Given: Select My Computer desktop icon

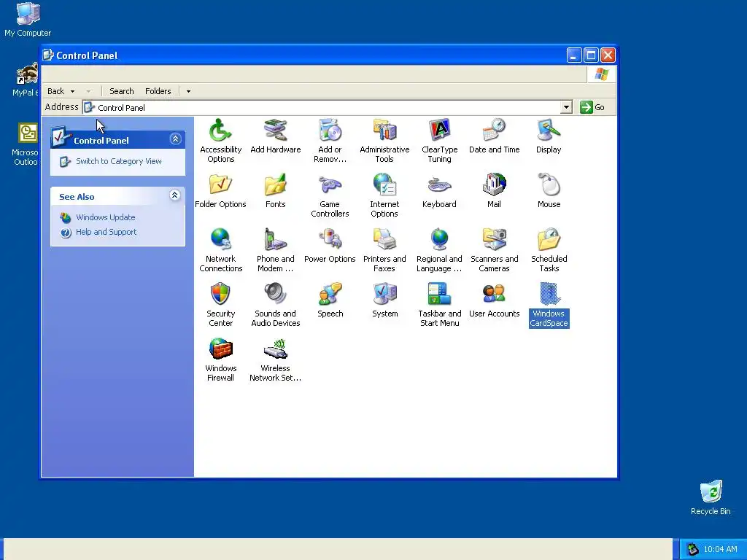Looking at the screenshot, I should tap(28, 19).
